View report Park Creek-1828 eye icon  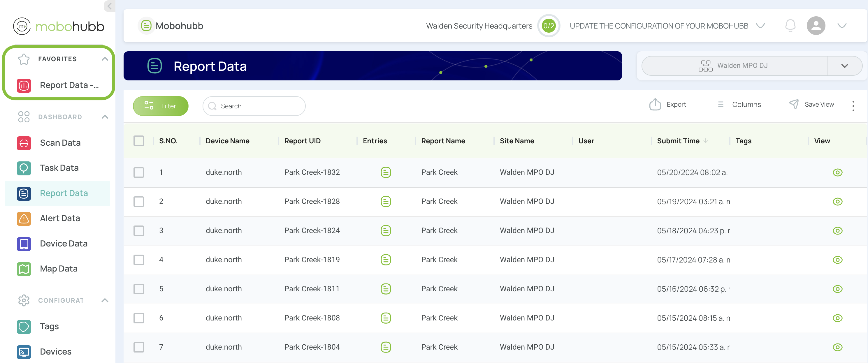coord(837,202)
